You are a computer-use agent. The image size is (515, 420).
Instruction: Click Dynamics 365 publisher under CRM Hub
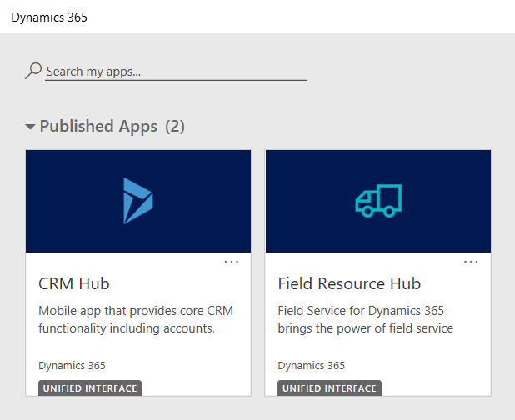(x=72, y=366)
